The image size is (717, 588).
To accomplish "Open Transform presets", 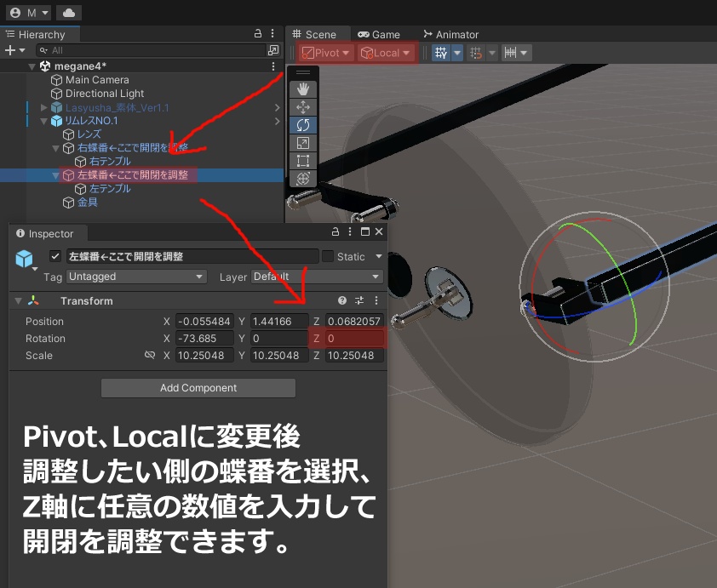I will point(359,300).
